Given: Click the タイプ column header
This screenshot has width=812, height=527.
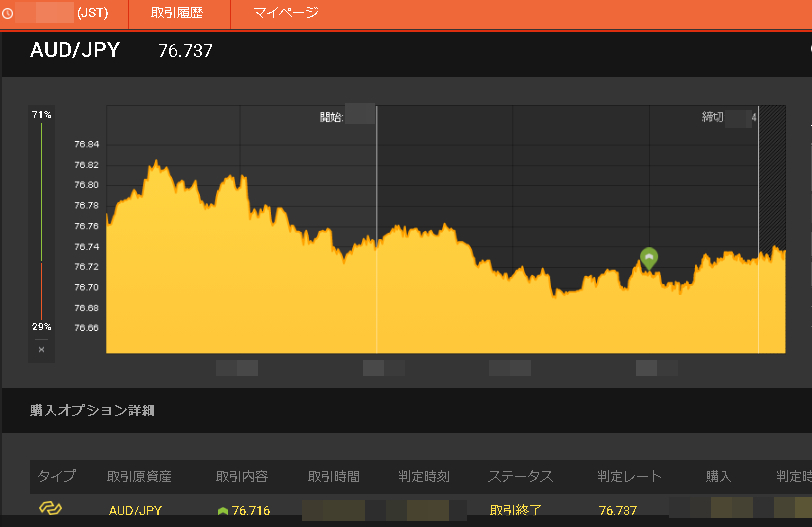Looking at the screenshot, I should point(56,476).
